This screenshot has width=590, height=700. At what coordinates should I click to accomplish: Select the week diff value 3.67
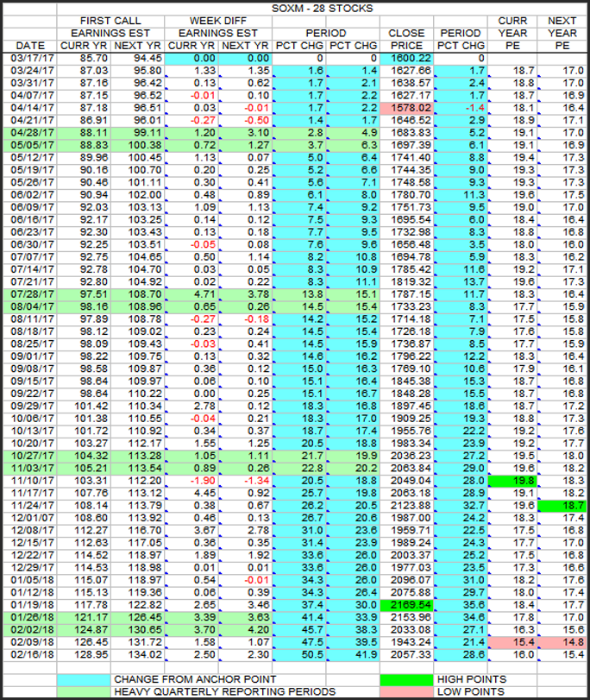click(x=191, y=530)
